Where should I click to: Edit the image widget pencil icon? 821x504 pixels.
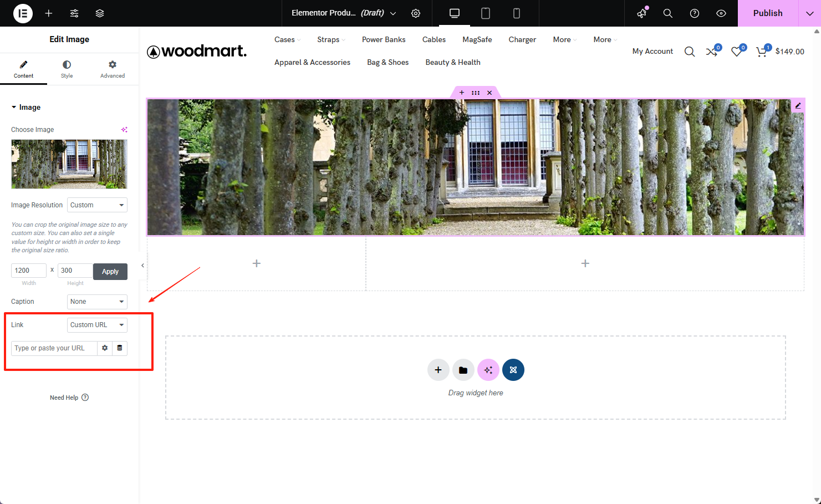click(798, 105)
